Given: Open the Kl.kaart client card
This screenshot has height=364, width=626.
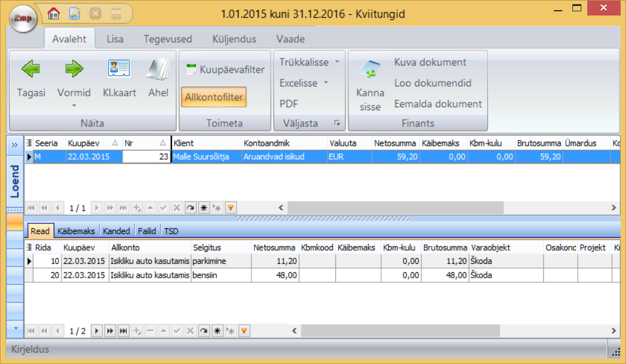Looking at the screenshot, I should click(x=119, y=70).
